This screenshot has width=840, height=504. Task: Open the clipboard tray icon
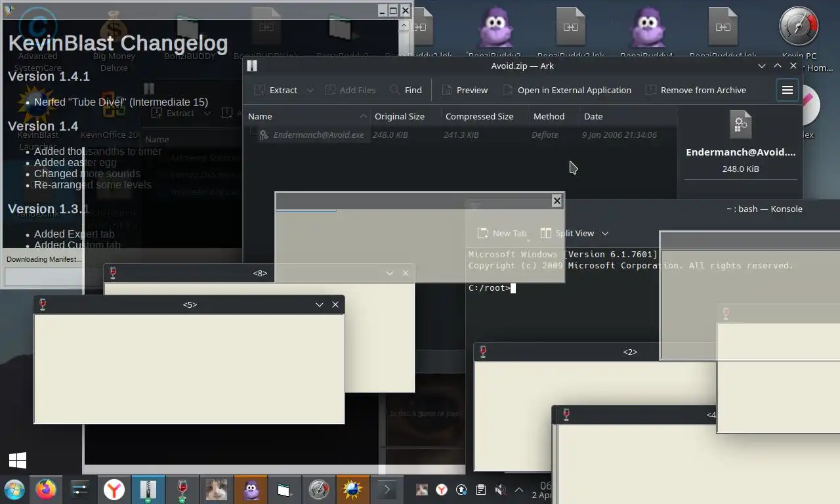click(480, 490)
